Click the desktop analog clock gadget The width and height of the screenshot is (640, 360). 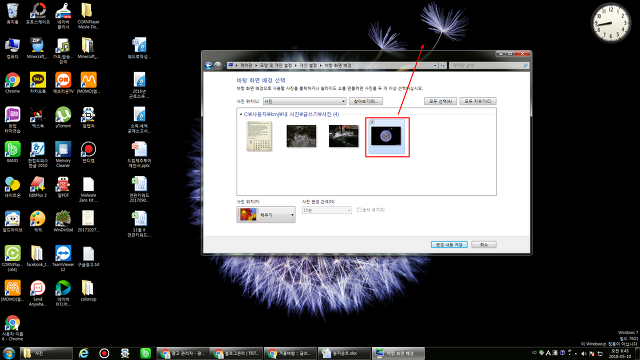click(611, 22)
